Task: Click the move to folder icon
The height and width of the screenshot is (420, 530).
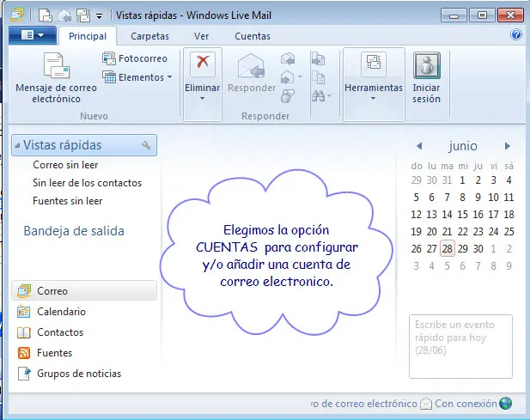Action: (318, 58)
